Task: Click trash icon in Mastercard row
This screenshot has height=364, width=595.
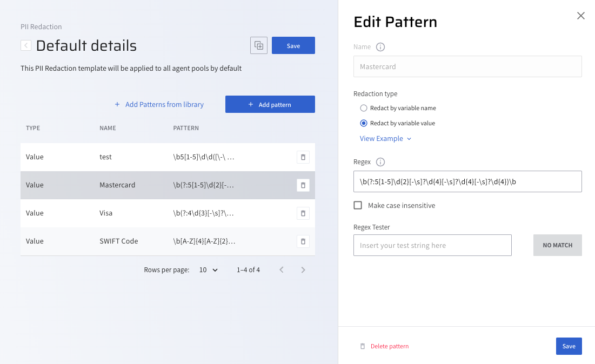Action: point(303,185)
